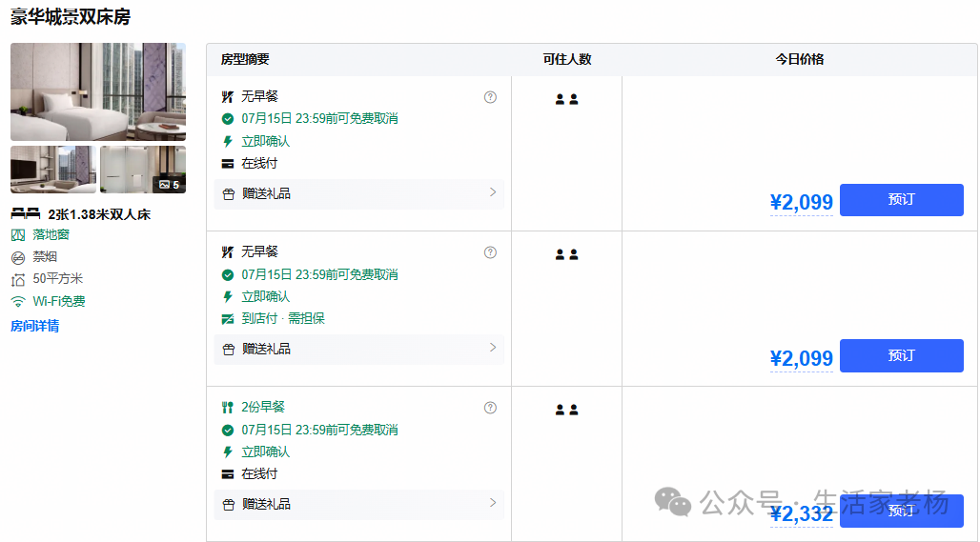Viewport: 980px width, 542px height.
Task: Select the 可住人数 column header
Action: (x=567, y=59)
